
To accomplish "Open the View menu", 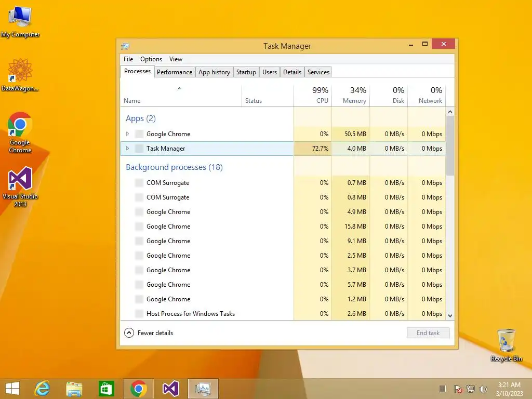I will coord(176,59).
